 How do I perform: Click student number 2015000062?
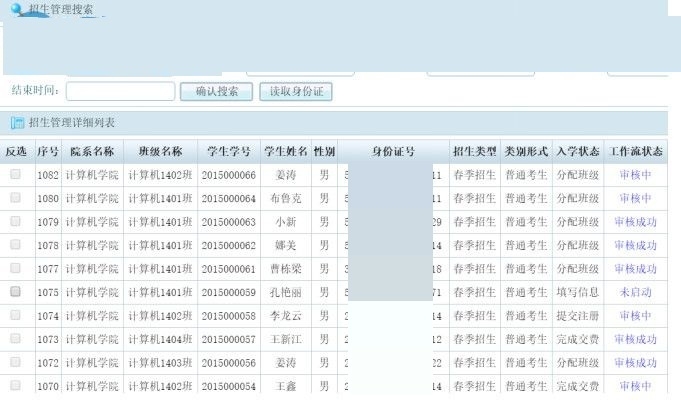click(x=228, y=245)
